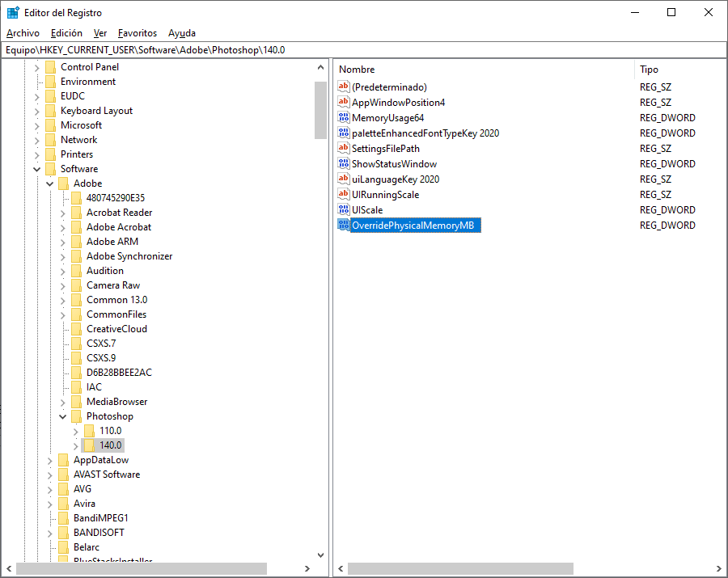728x578 pixels.
Task: Click the UIScale DWORD icon
Action: 344,209
